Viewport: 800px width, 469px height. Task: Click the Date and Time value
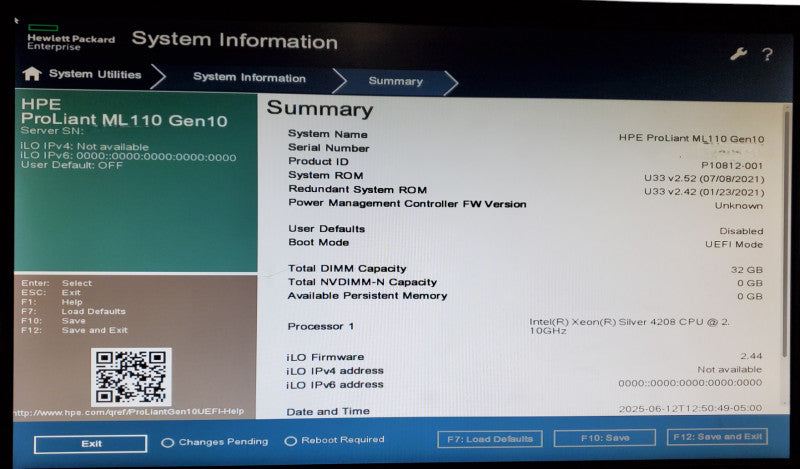[x=690, y=408]
